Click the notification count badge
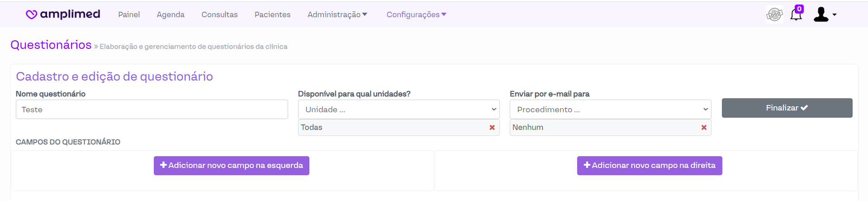868x201 pixels. pyautogui.click(x=799, y=9)
